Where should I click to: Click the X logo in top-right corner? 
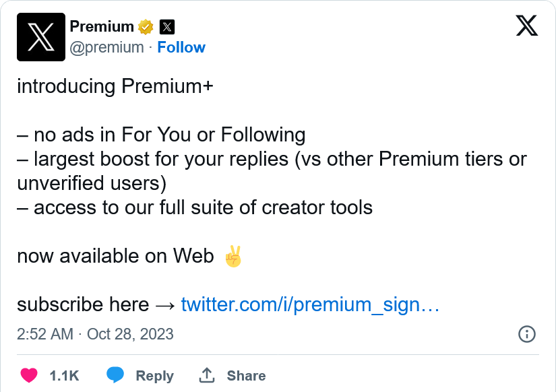pos(526,26)
